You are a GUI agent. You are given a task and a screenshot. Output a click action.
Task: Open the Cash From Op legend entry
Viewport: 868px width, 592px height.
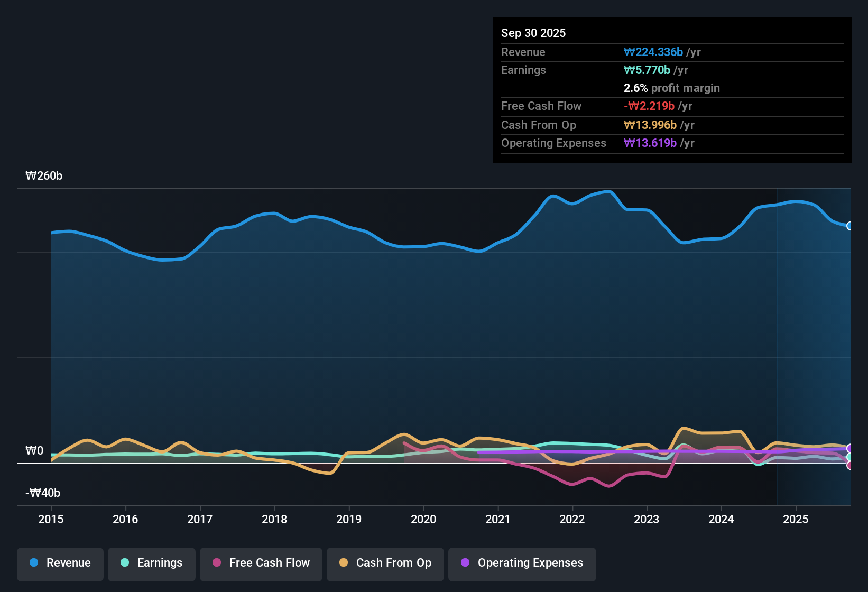(x=385, y=563)
